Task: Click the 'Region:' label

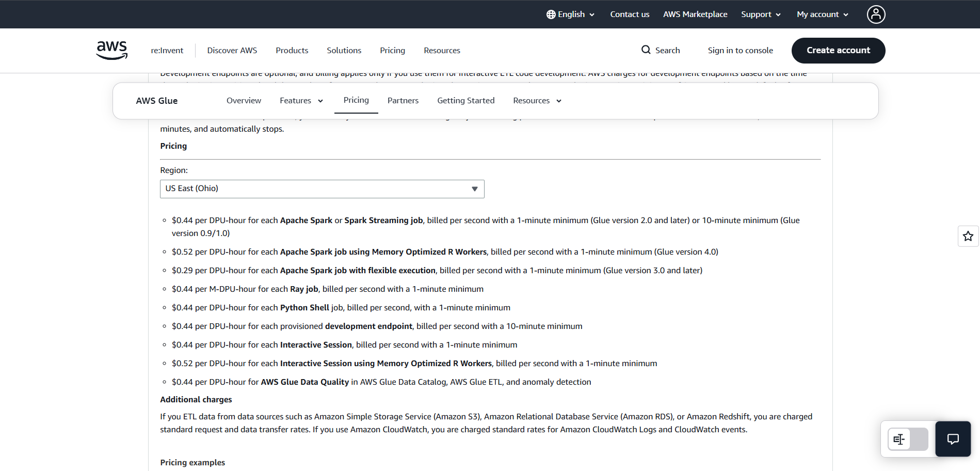Action: coord(174,170)
